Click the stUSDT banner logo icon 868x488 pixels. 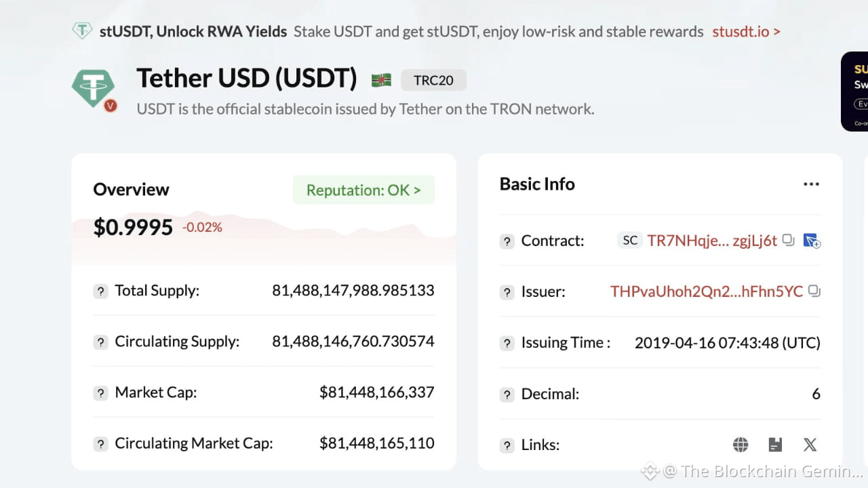point(82,31)
